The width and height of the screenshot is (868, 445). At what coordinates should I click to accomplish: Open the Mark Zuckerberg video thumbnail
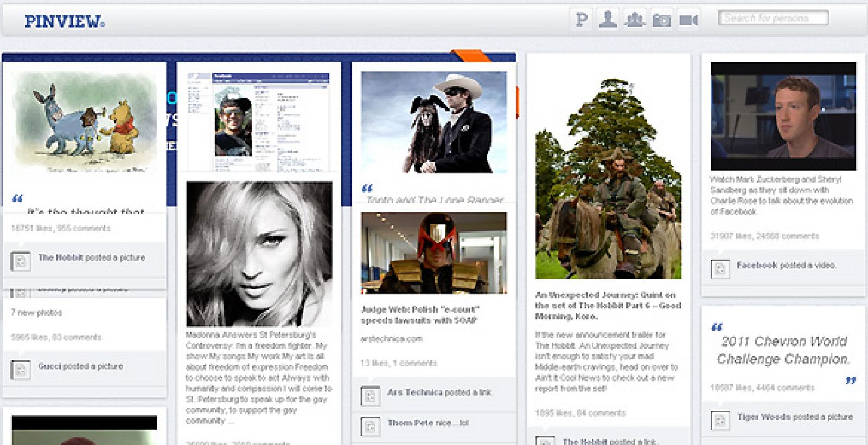[x=783, y=116]
